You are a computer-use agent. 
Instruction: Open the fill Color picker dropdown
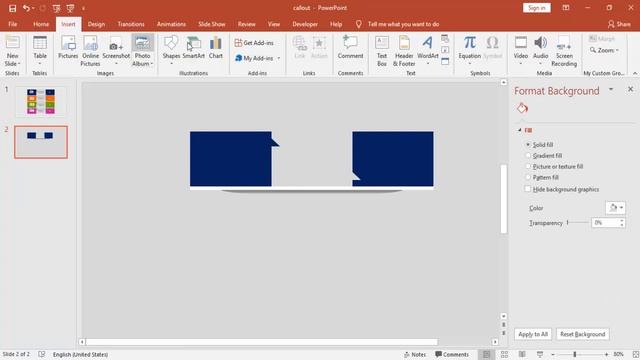[x=616, y=208]
